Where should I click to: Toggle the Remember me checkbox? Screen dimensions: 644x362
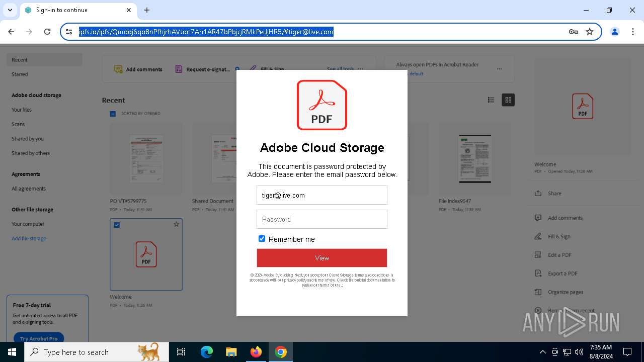(262, 239)
